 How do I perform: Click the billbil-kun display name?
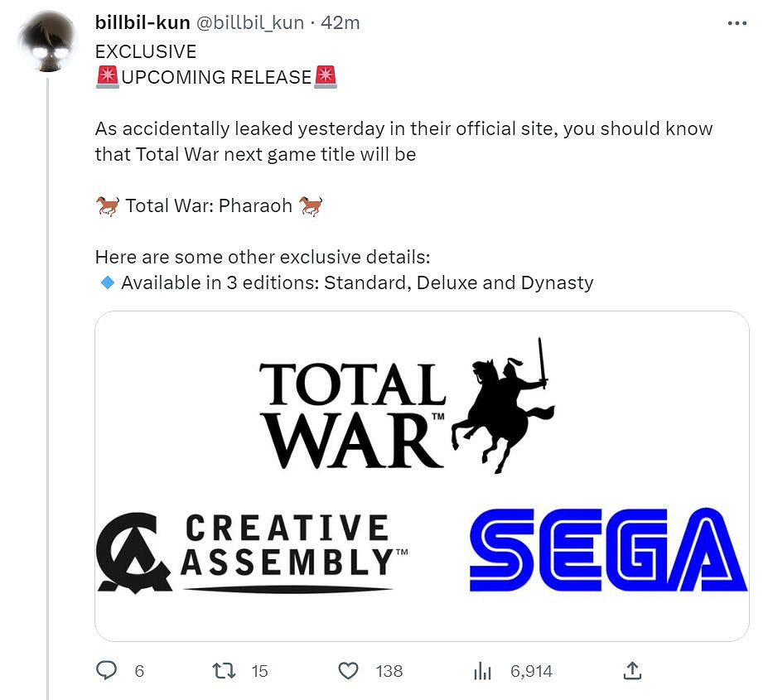[x=142, y=23]
